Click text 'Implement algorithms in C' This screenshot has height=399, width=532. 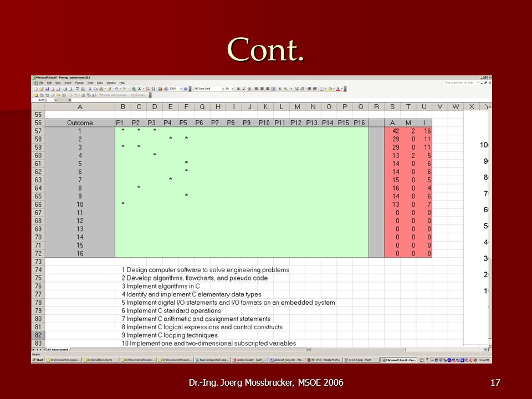click(163, 287)
